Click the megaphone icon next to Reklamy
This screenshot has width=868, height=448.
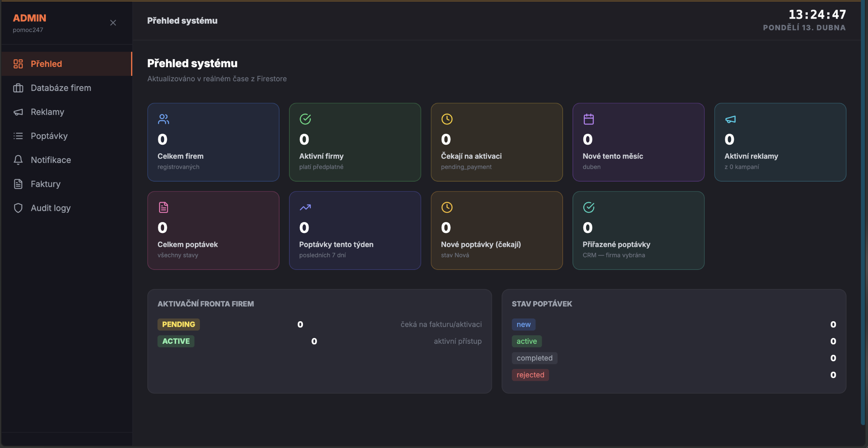tap(18, 112)
